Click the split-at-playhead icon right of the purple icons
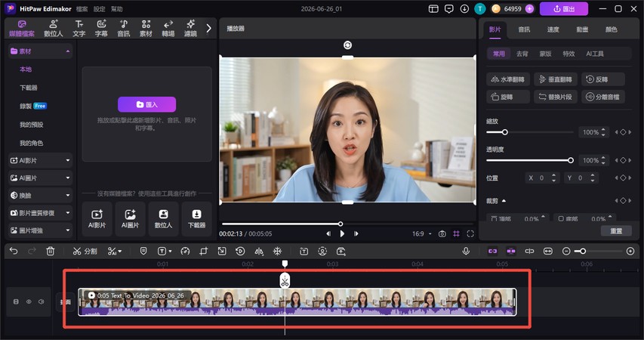 click(529, 251)
